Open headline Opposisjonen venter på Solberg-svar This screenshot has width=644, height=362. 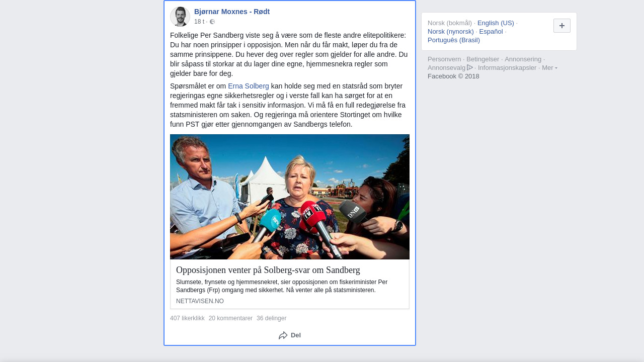tap(268, 270)
